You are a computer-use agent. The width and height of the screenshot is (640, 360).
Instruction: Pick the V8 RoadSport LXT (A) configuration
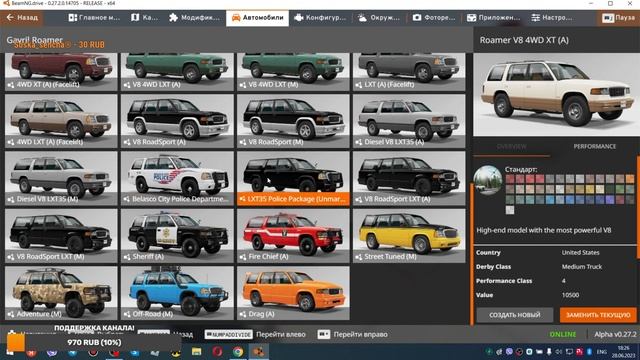(x=409, y=178)
